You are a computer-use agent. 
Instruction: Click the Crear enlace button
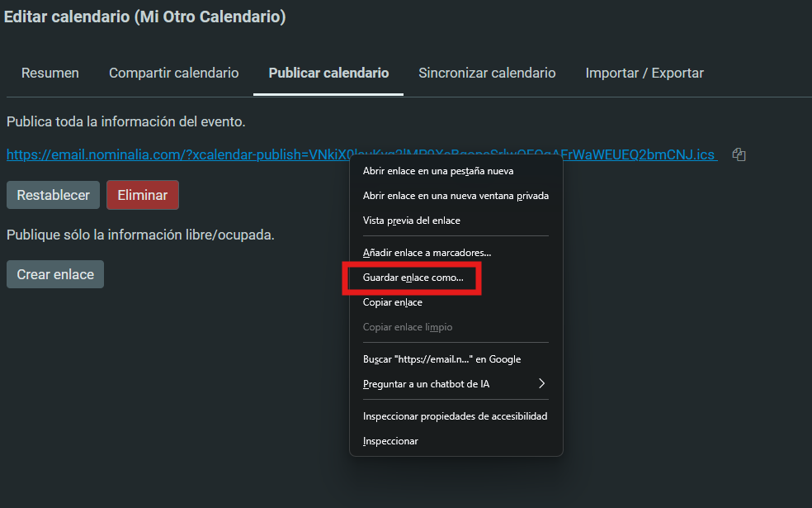coord(55,274)
